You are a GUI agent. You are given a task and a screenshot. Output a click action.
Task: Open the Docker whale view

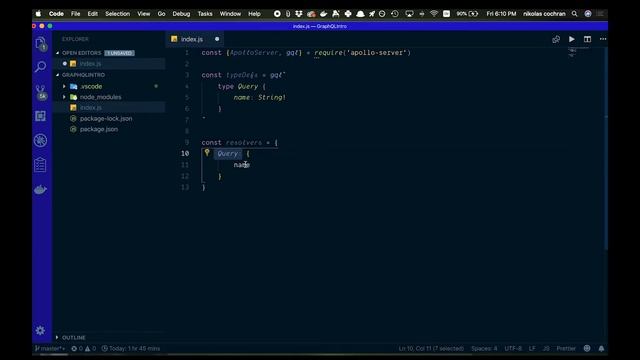(x=40, y=189)
